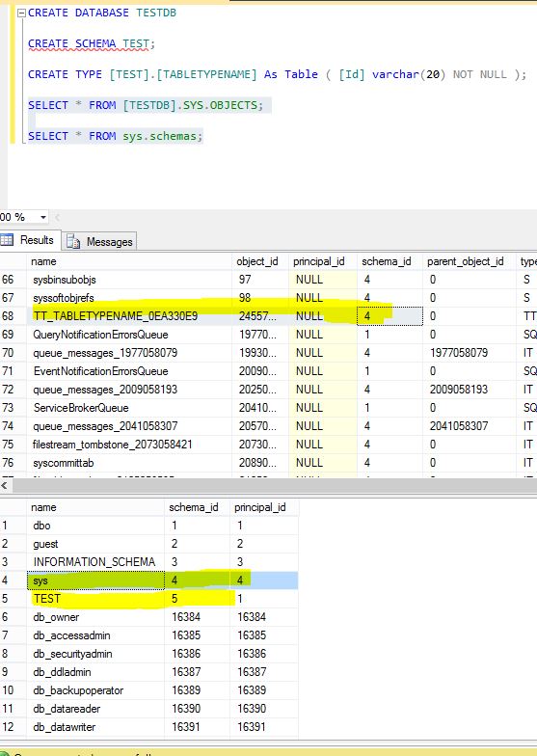Viewport: 537px width, 756px height.
Task: Click on SELECT * FROM sys.schemas line
Action: (x=116, y=137)
